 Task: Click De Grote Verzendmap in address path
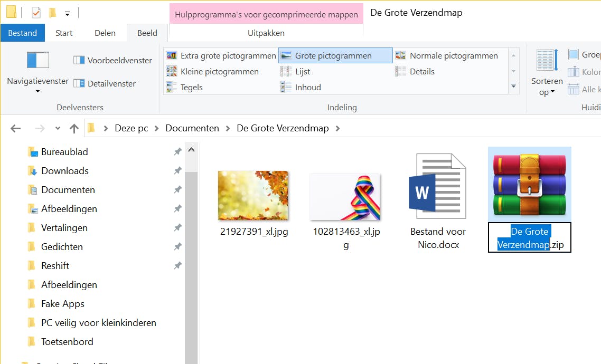(x=283, y=128)
